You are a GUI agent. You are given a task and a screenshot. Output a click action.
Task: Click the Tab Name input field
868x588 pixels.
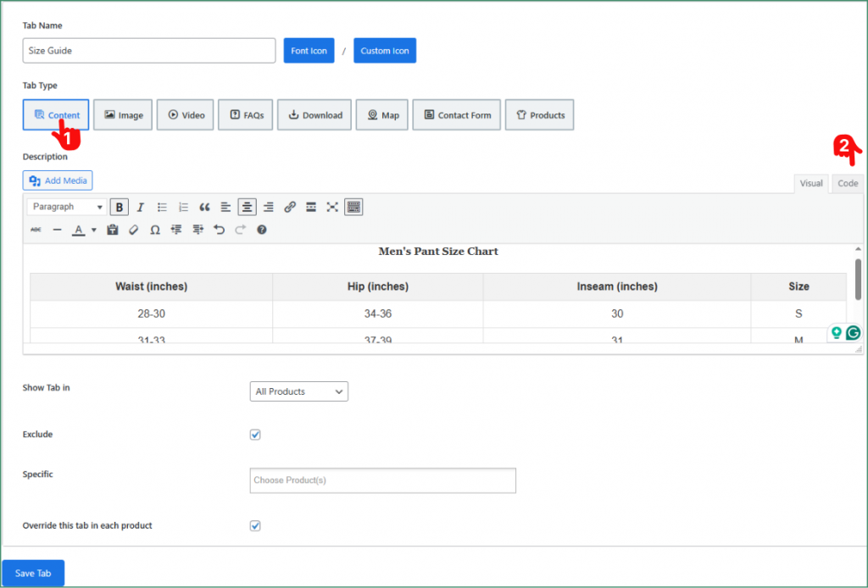[149, 51]
